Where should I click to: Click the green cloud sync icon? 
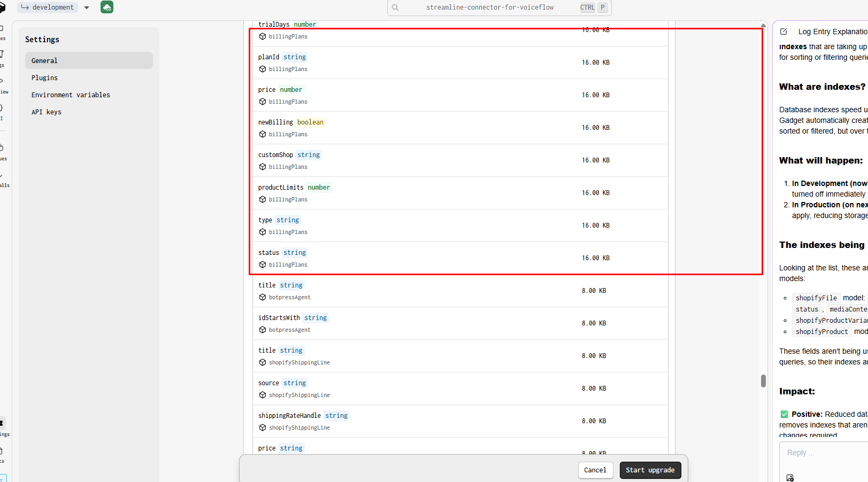pos(107,7)
